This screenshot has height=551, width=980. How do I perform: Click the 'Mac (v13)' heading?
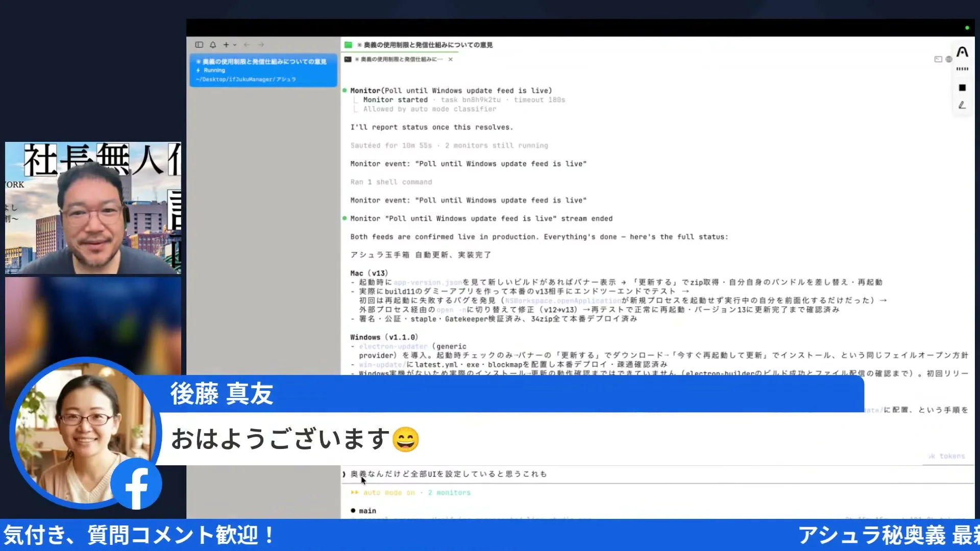[369, 273]
